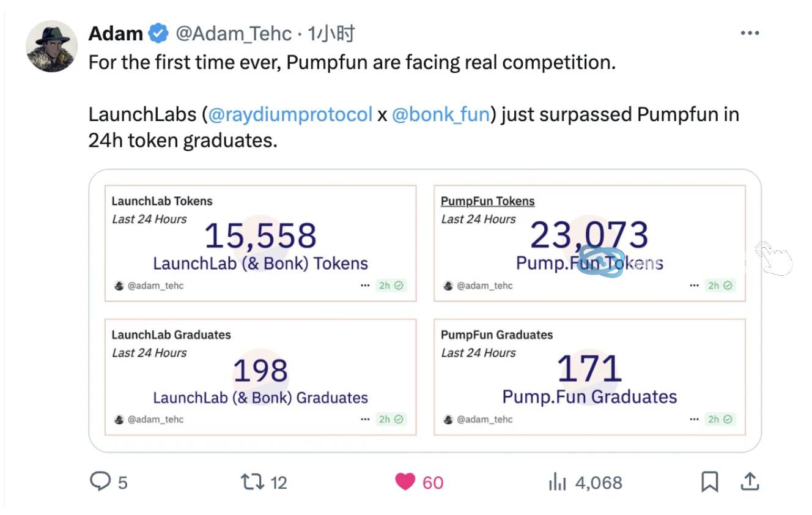Open options menu on PumpFun Tokens card
This screenshot has width=812, height=515.
tap(694, 285)
